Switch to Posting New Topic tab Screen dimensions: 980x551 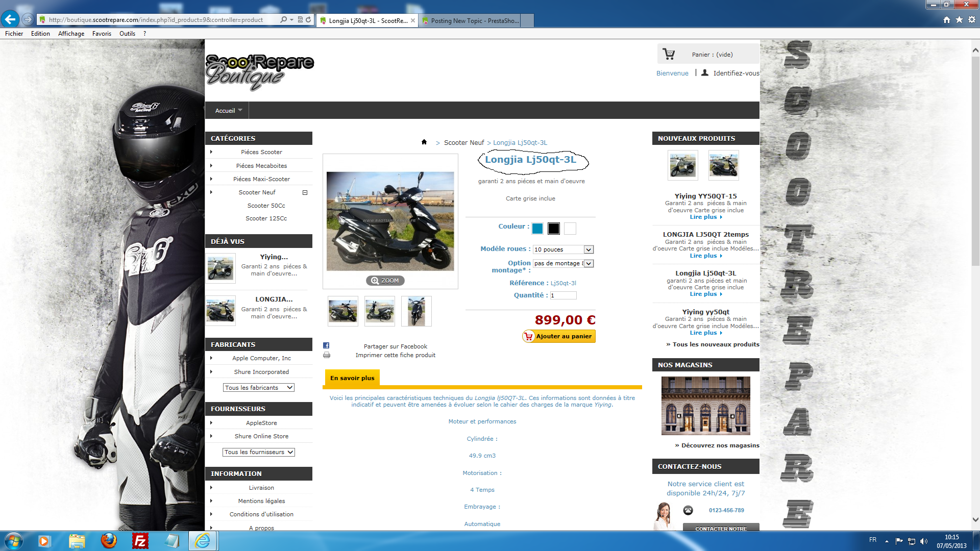click(476, 20)
